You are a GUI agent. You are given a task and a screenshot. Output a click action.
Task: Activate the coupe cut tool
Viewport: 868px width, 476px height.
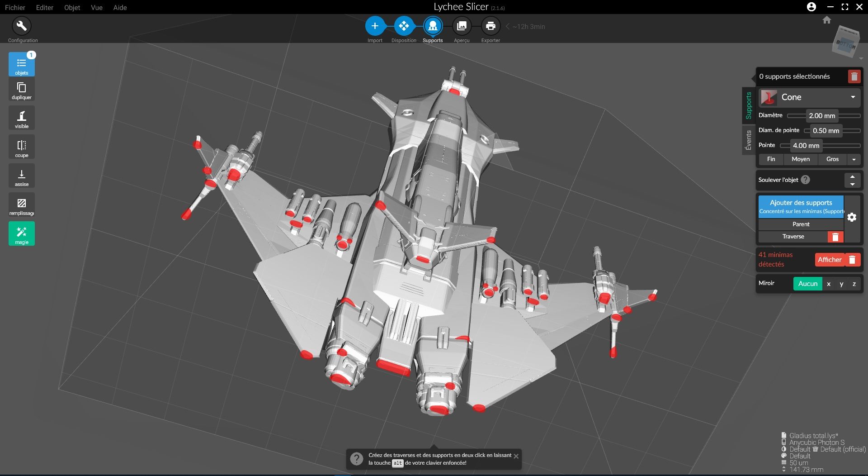[x=22, y=148]
